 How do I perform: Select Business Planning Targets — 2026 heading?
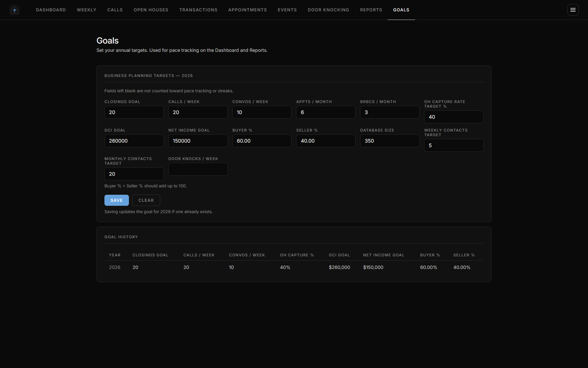149,76
